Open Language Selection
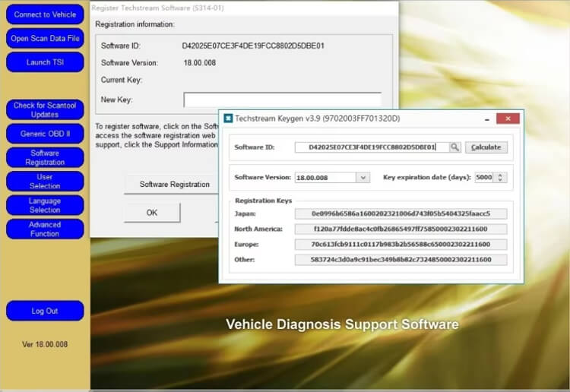 coord(45,205)
